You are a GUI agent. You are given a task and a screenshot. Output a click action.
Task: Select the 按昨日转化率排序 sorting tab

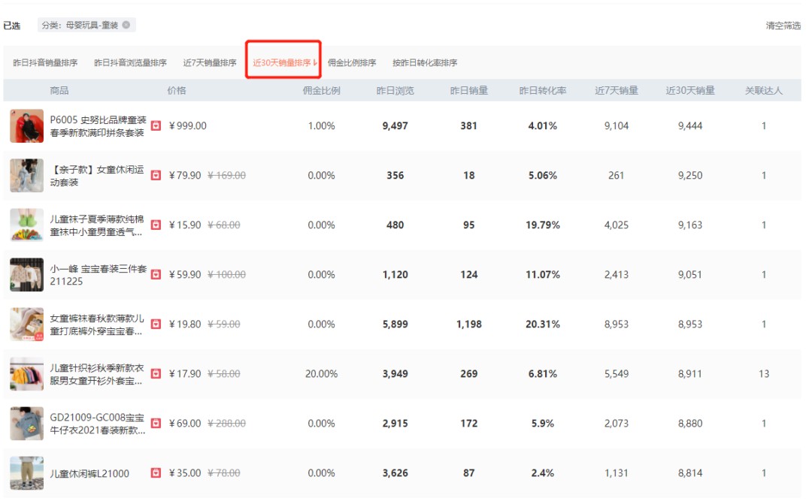pos(425,62)
